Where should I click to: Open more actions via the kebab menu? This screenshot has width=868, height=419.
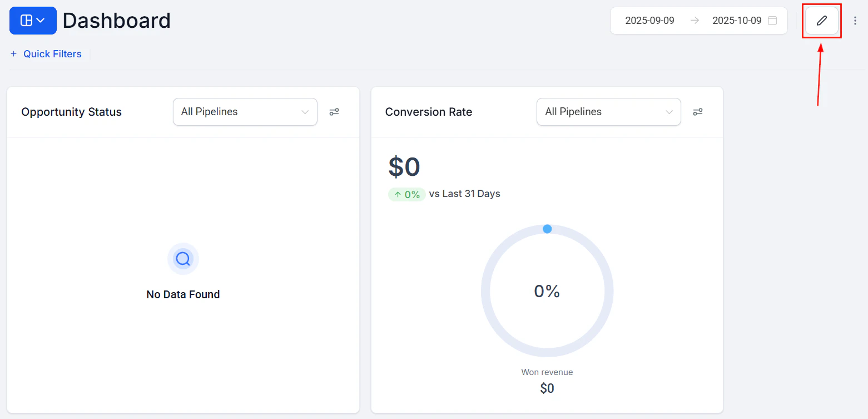tap(855, 21)
